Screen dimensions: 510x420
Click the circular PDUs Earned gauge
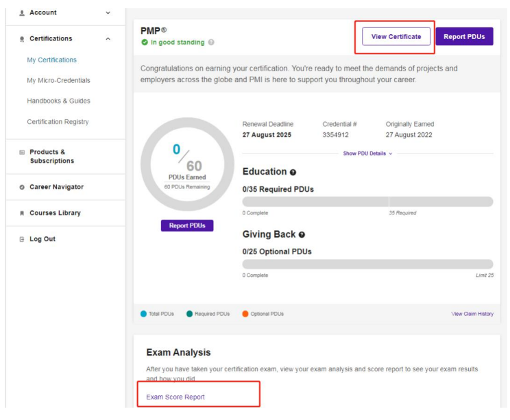187,164
